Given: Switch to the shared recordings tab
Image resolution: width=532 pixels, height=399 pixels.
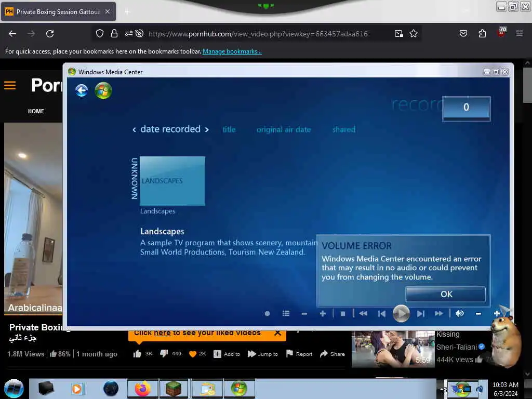Looking at the screenshot, I should 344,129.
